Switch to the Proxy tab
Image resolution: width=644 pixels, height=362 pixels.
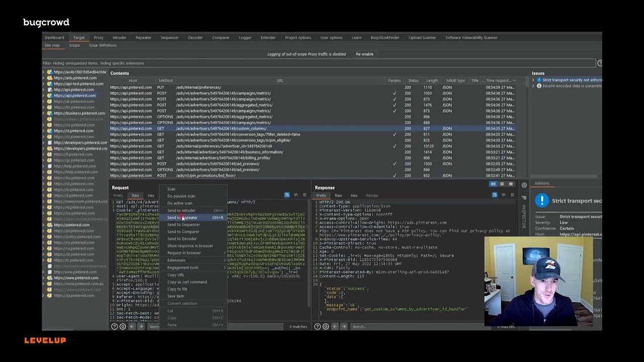tap(99, 38)
